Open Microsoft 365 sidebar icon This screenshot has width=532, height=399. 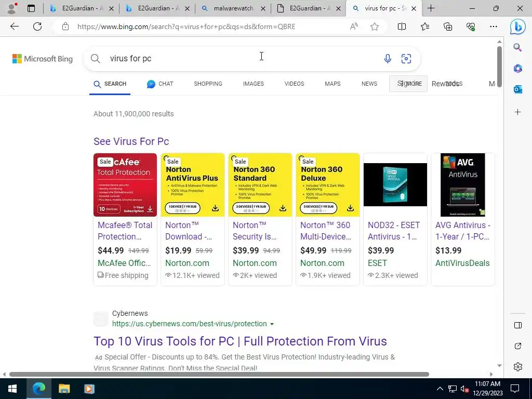[x=517, y=69]
